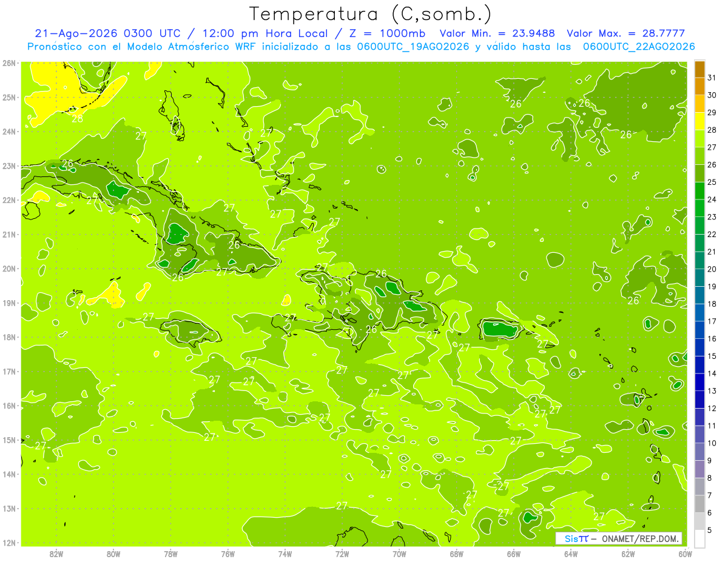Click the white swatch below 5 on the colorbar

point(699,539)
